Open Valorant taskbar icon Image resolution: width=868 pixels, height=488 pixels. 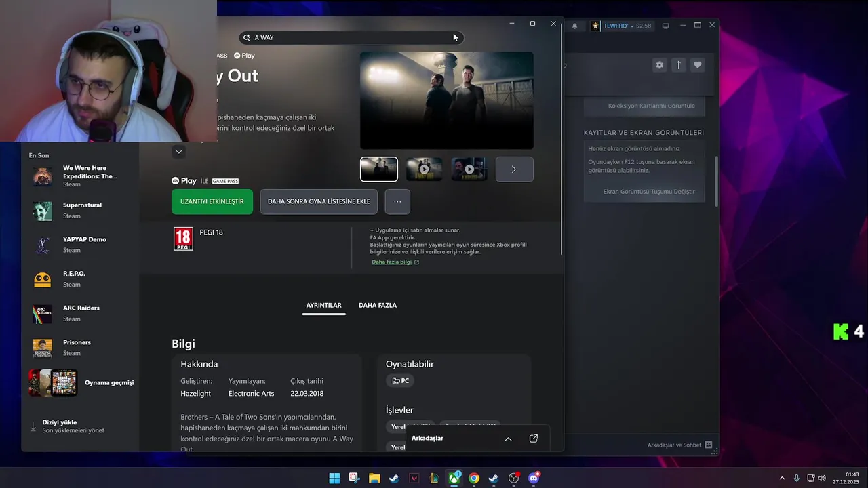(414, 479)
